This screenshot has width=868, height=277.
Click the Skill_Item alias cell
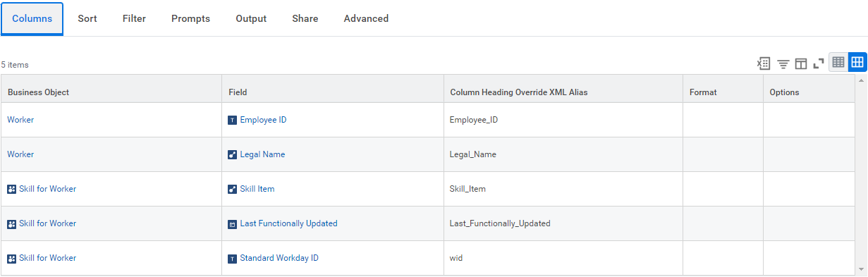coord(563,189)
